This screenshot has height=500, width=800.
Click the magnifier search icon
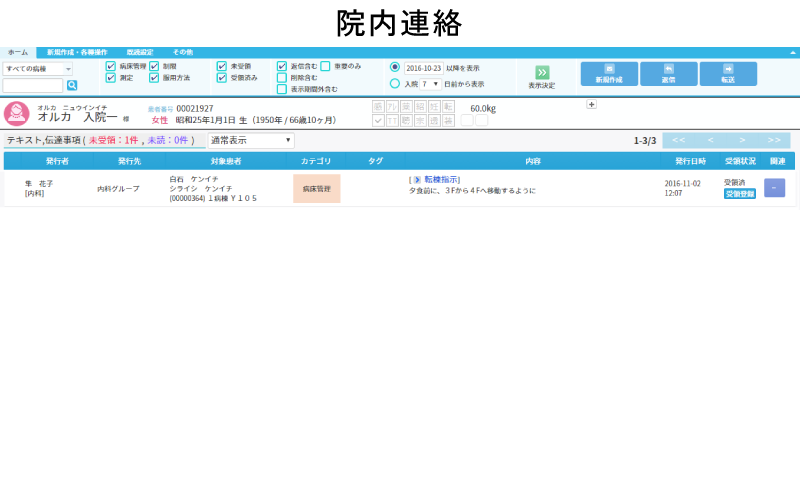click(72, 86)
